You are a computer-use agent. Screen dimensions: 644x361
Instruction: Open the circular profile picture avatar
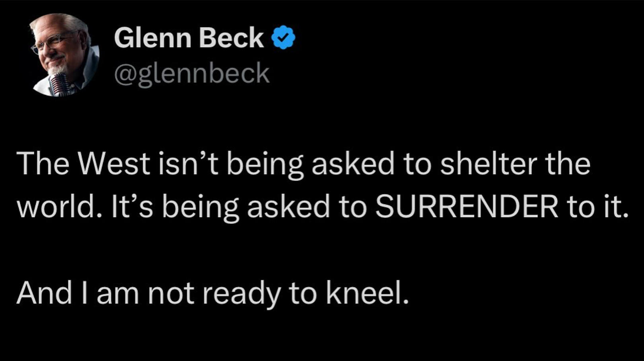[x=64, y=55]
